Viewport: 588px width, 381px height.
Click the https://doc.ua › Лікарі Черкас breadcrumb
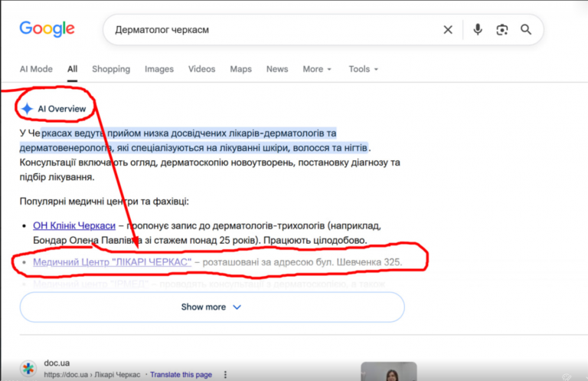[92, 375]
